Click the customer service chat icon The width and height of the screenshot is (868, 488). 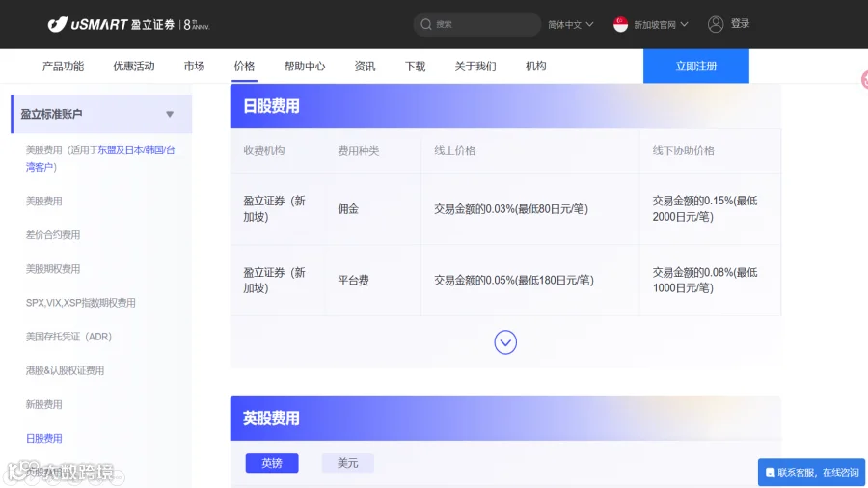coord(770,473)
